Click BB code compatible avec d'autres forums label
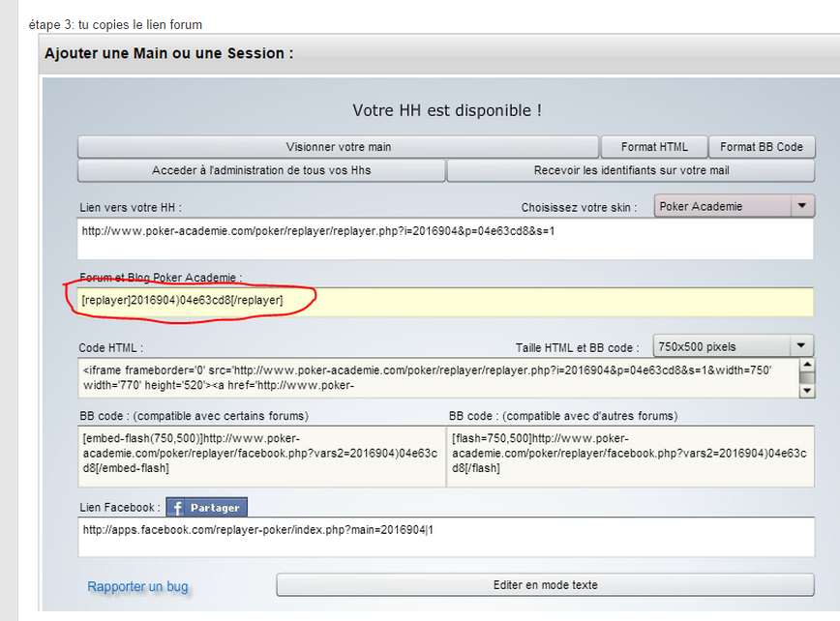 click(563, 416)
